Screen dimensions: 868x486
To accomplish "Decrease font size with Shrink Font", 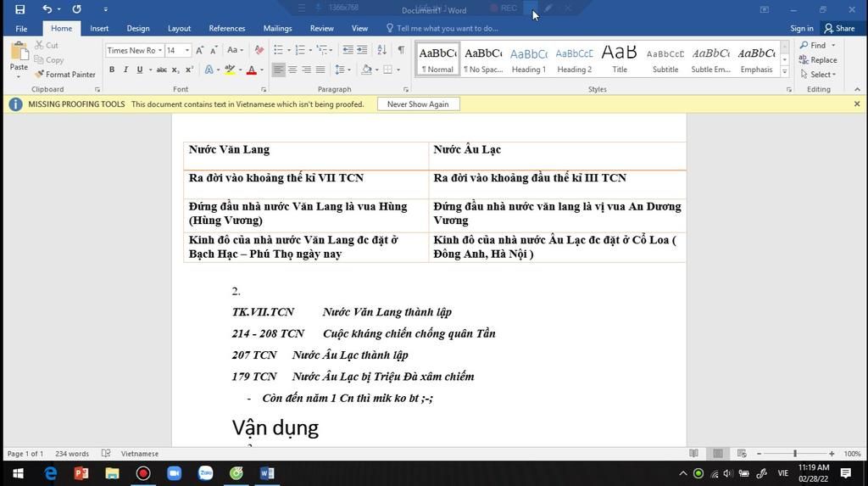I will point(213,50).
